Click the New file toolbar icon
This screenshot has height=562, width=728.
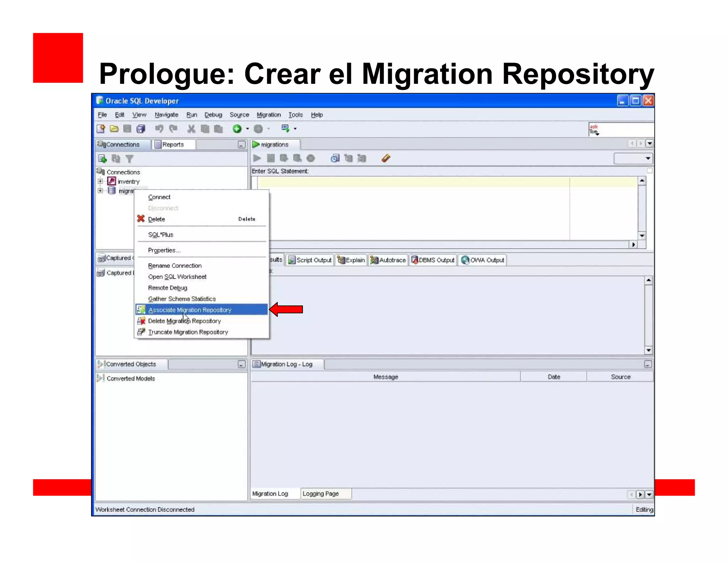[101, 129]
